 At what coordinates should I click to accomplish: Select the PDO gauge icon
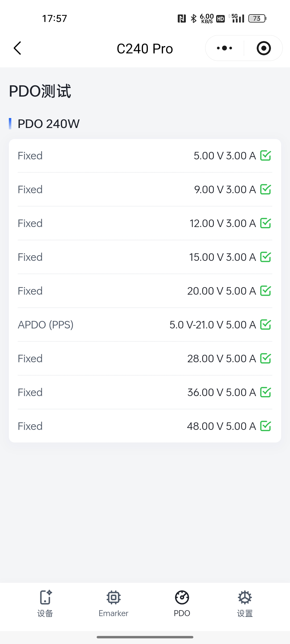[x=182, y=597]
